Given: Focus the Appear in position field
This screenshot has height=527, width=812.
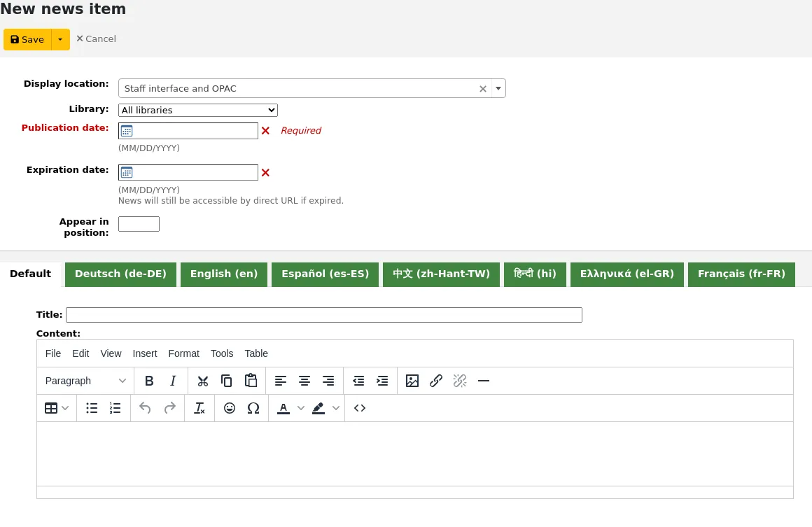Looking at the screenshot, I should (139, 224).
